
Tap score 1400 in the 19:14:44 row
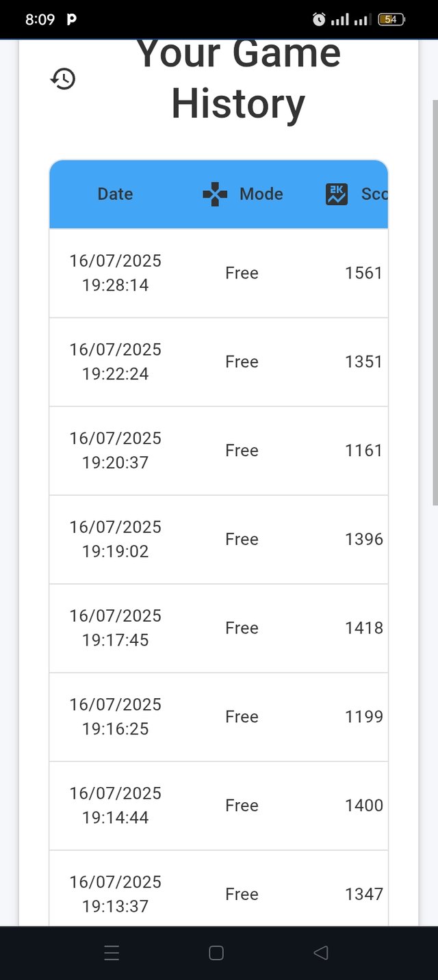pyautogui.click(x=363, y=806)
